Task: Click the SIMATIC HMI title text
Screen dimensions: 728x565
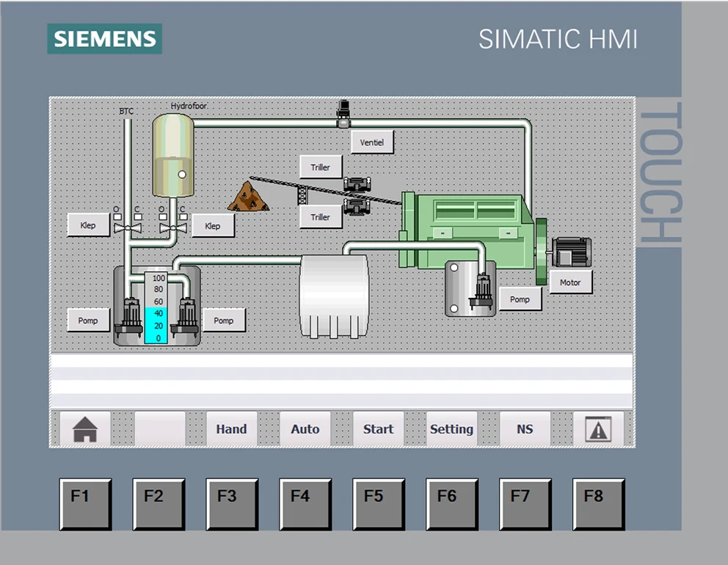Action: [x=558, y=39]
